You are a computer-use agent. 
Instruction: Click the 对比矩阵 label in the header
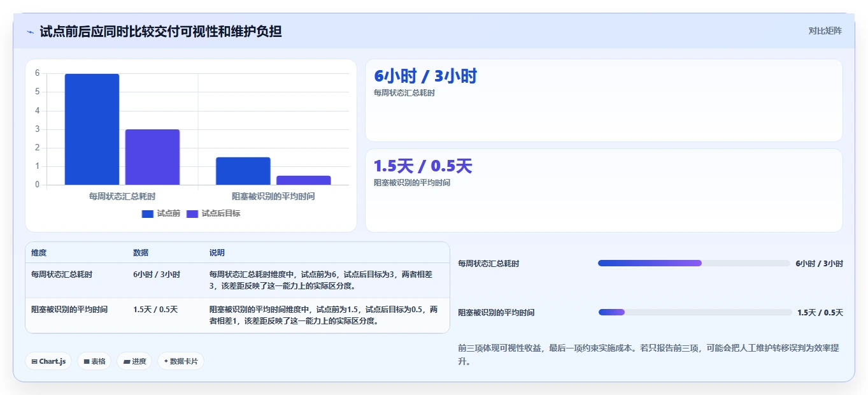click(825, 31)
